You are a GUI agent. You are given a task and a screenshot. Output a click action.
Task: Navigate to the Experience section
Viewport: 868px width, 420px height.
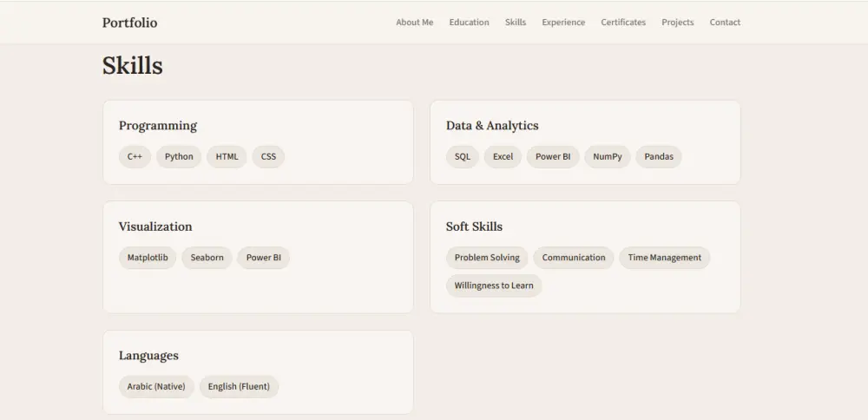pos(563,23)
